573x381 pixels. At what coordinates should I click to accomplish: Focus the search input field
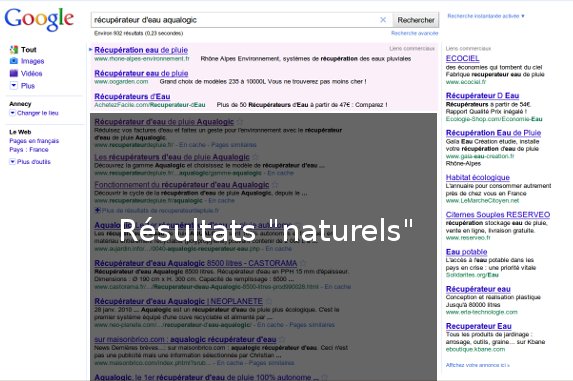235,20
